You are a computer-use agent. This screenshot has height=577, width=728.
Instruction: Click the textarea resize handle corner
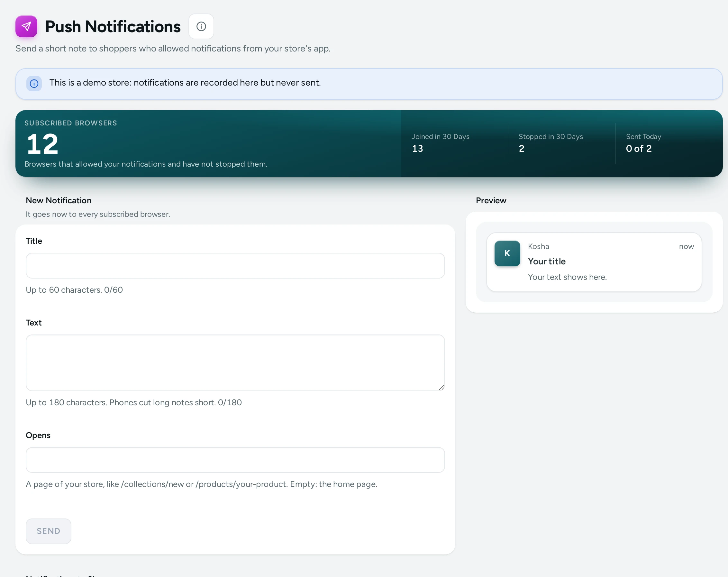tap(441, 388)
